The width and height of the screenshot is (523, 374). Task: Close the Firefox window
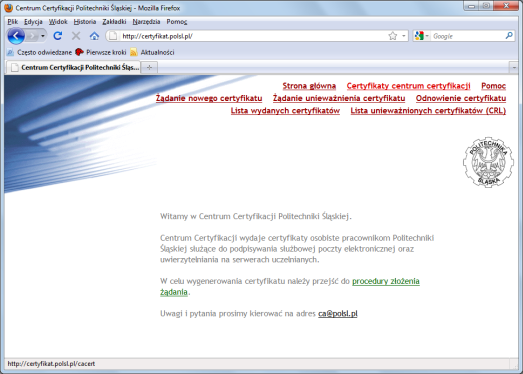(x=506, y=6)
